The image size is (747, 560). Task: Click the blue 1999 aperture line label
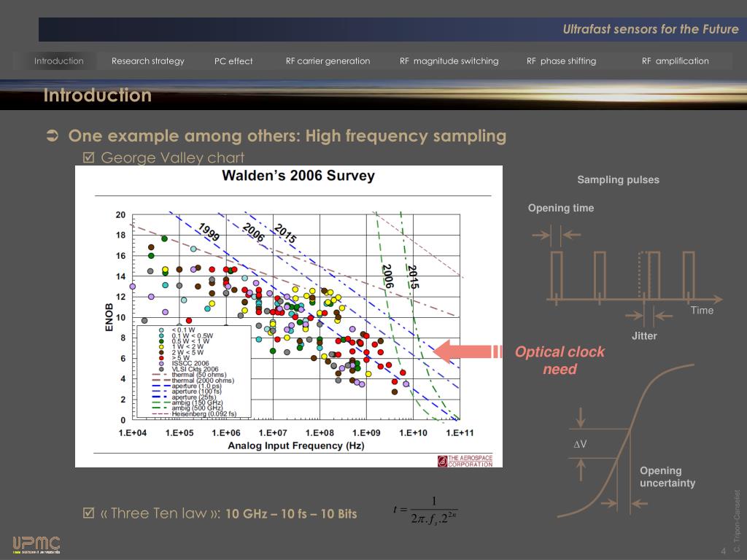pos(209,232)
